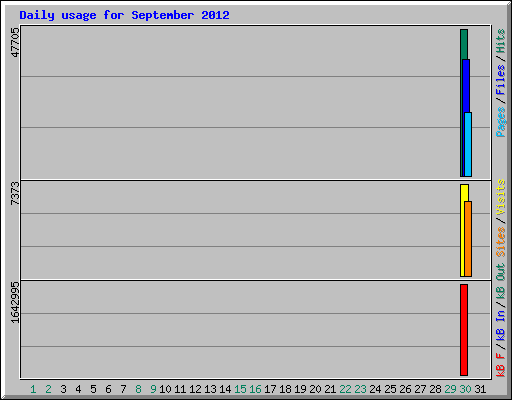This screenshot has height=400, width=512.
Task: Click the kB In legend label
Action: coord(500,325)
